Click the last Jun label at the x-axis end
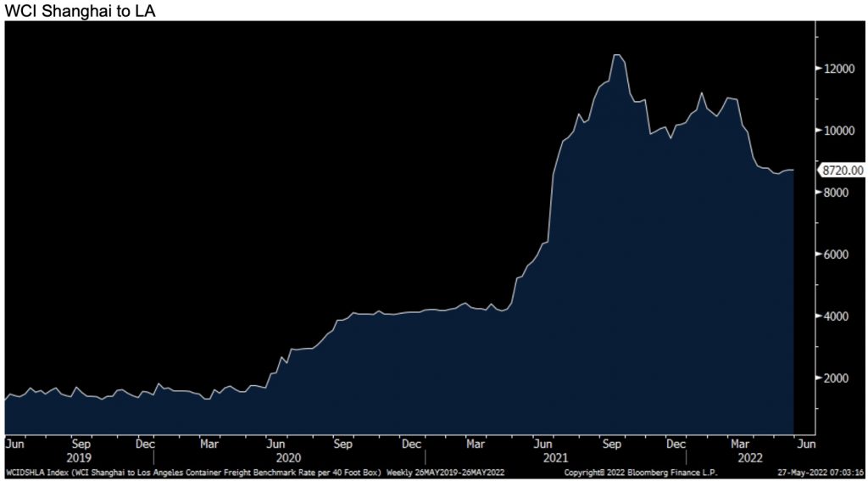Image resolution: width=868 pixels, height=481 pixels. coord(806,443)
